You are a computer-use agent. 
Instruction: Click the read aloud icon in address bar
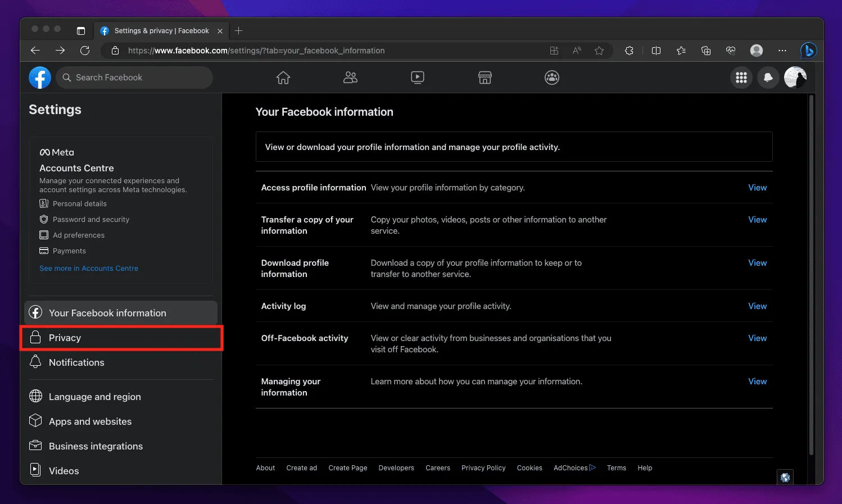pyautogui.click(x=577, y=51)
